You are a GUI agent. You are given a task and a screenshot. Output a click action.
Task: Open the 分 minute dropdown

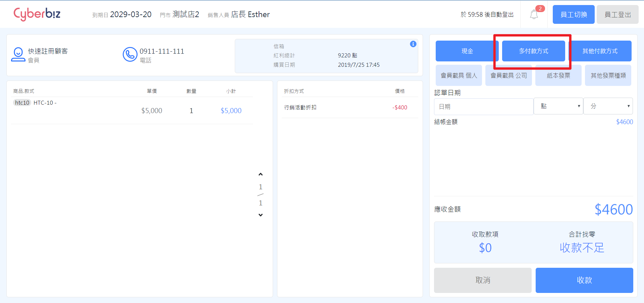coord(608,106)
